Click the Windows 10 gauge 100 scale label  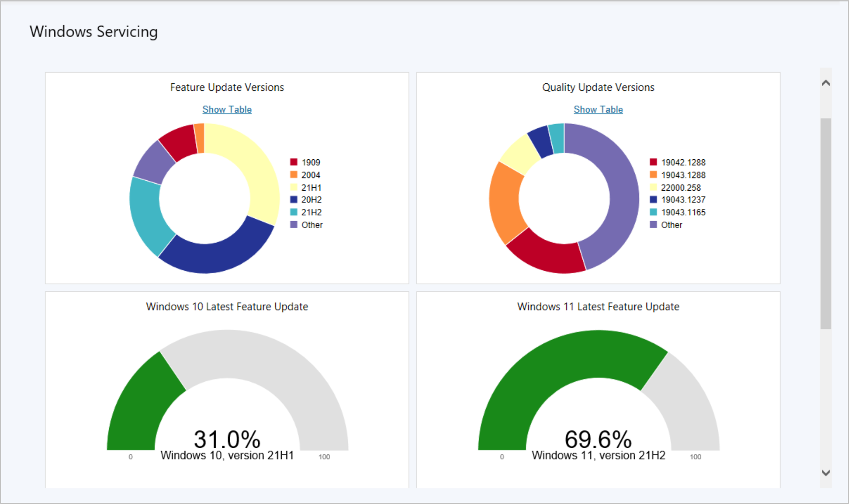pos(324,457)
